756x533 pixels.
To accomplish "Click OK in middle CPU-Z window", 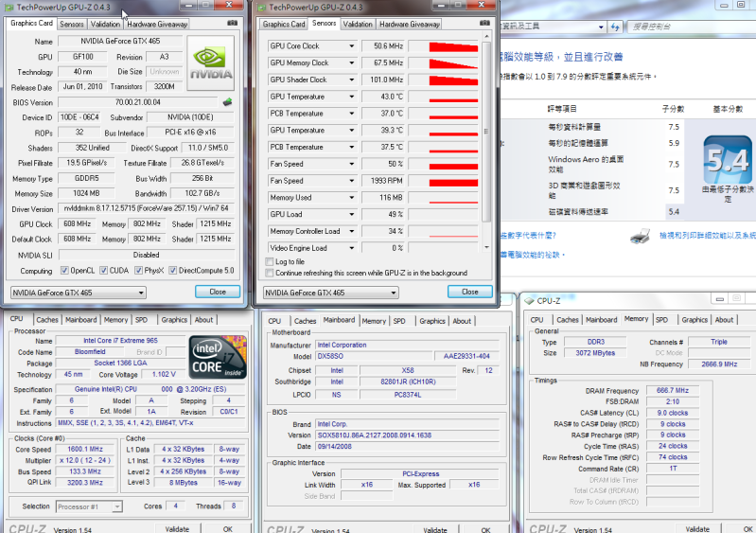I will tap(485, 529).
